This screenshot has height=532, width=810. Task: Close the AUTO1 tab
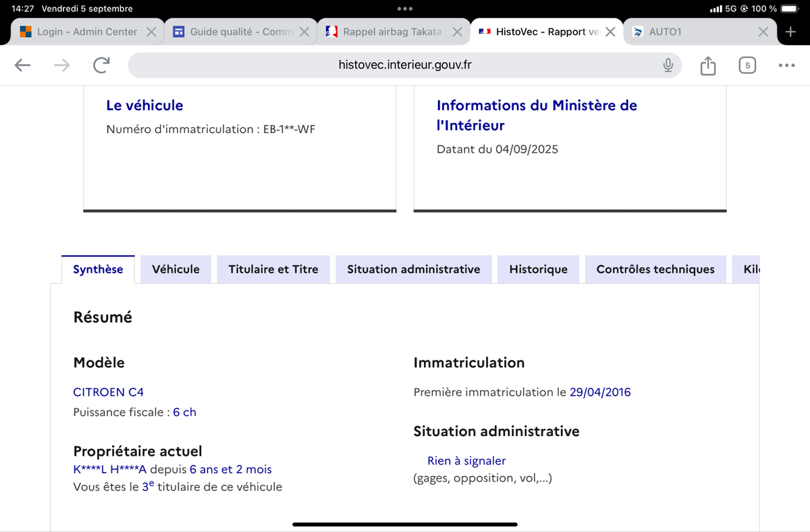point(763,32)
